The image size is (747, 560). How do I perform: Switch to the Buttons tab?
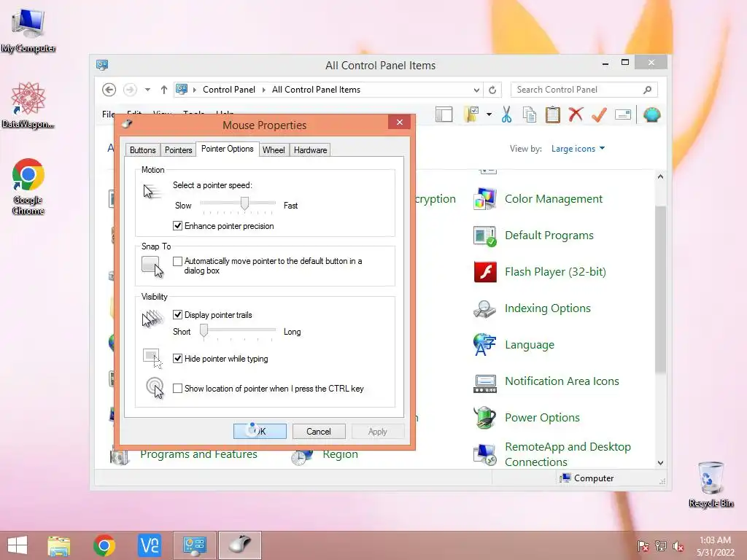(x=142, y=150)
